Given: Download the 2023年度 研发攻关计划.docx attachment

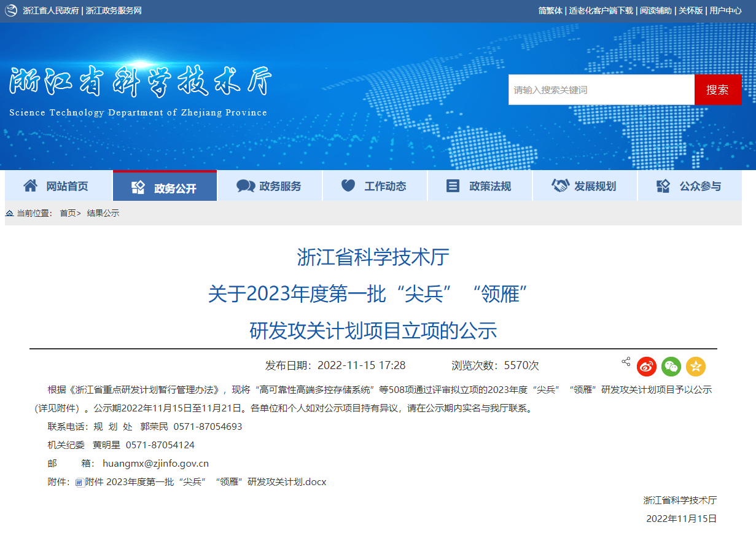Looking at the screenshot, I should tap(206, 482).
